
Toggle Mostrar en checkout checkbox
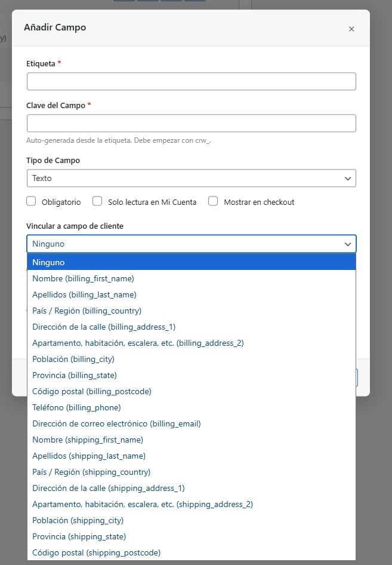pyautogui.click(x=213, y=202)
